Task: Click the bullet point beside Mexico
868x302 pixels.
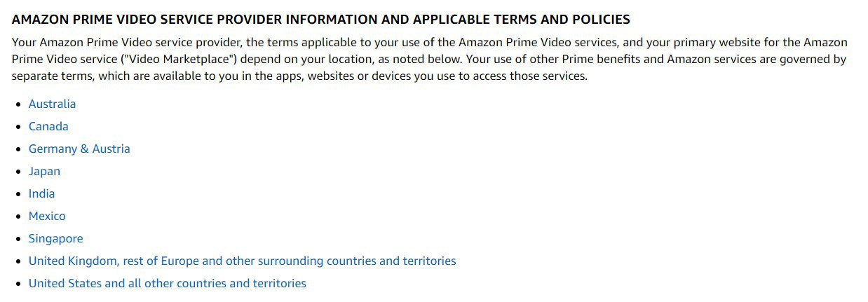Action: coord(18,217)
